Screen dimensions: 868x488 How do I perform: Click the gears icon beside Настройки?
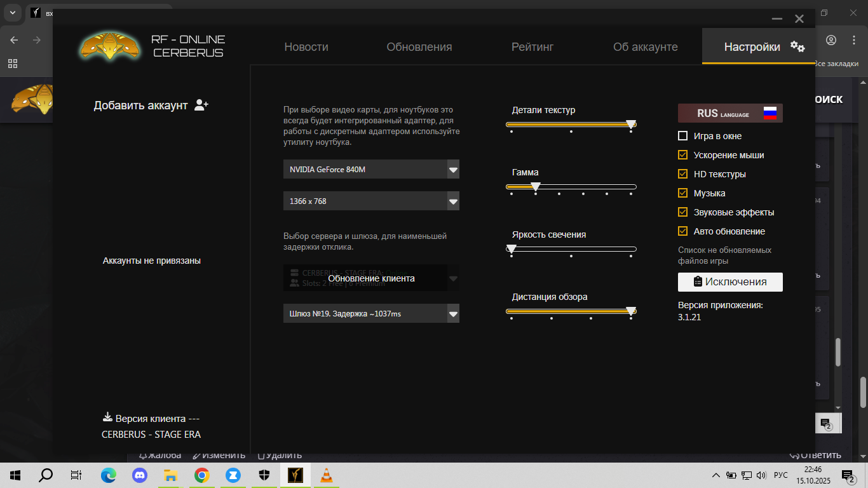point(797,46)
